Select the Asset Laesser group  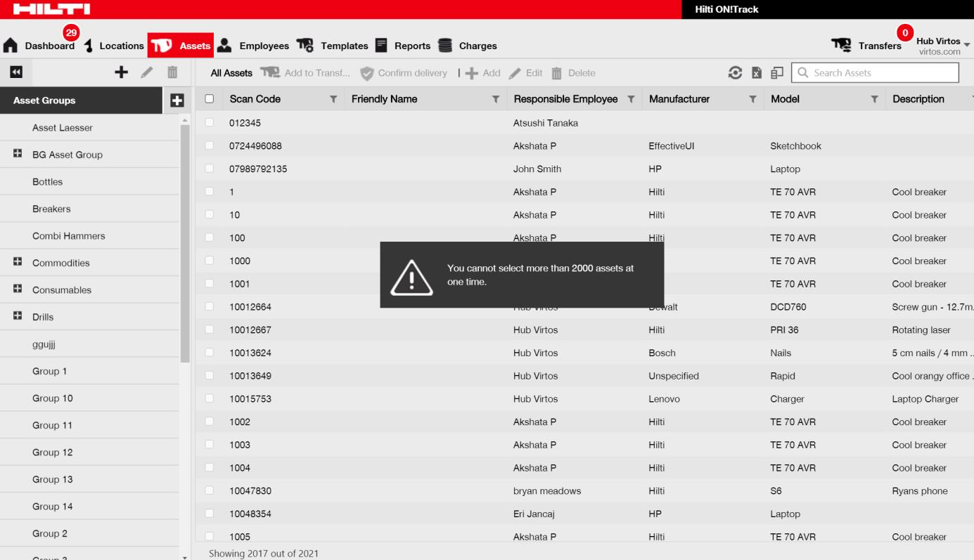63,128
